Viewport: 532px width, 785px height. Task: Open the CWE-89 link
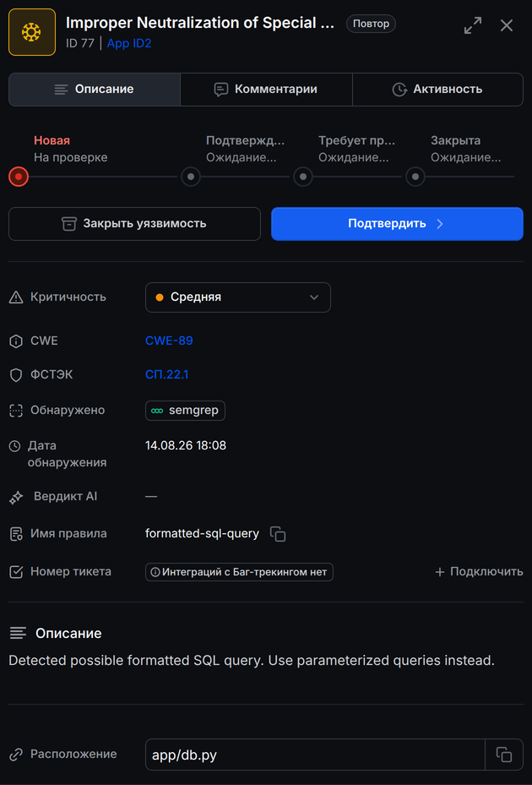coord(169,341)
